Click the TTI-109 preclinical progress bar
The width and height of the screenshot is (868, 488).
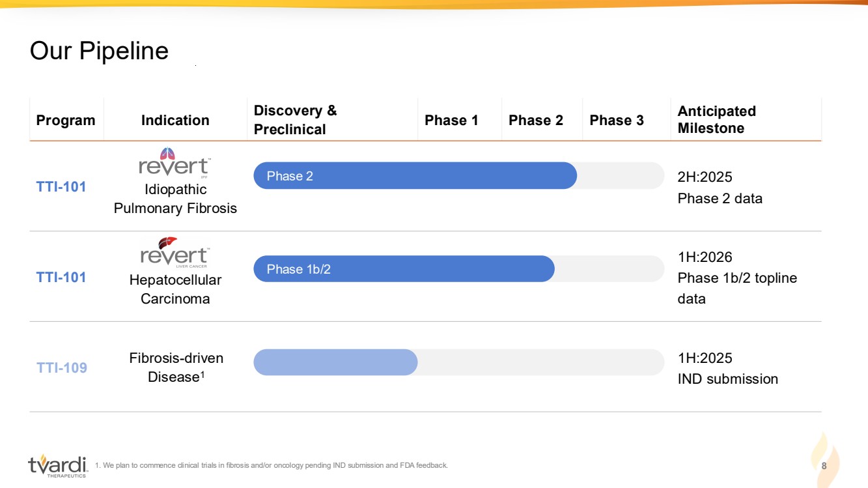(335, 362)
